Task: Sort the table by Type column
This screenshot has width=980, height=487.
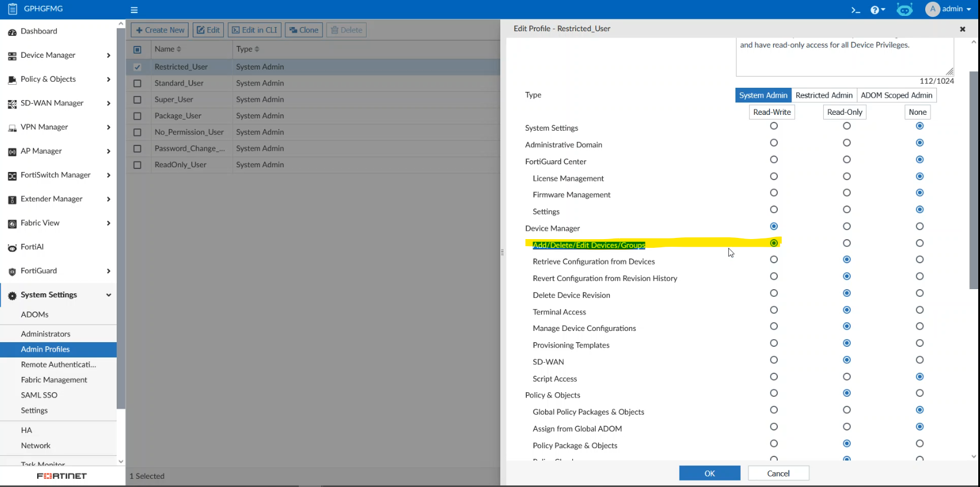Action: (248, 49)
